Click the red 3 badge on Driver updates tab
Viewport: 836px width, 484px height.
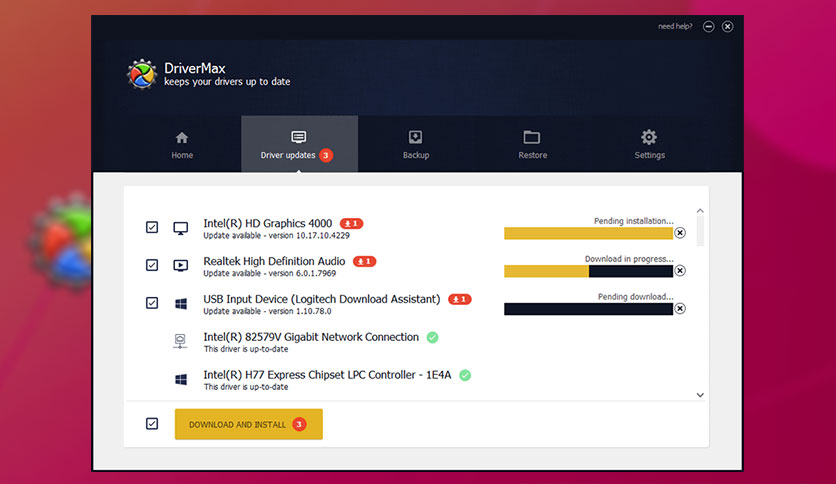[326, 155]
